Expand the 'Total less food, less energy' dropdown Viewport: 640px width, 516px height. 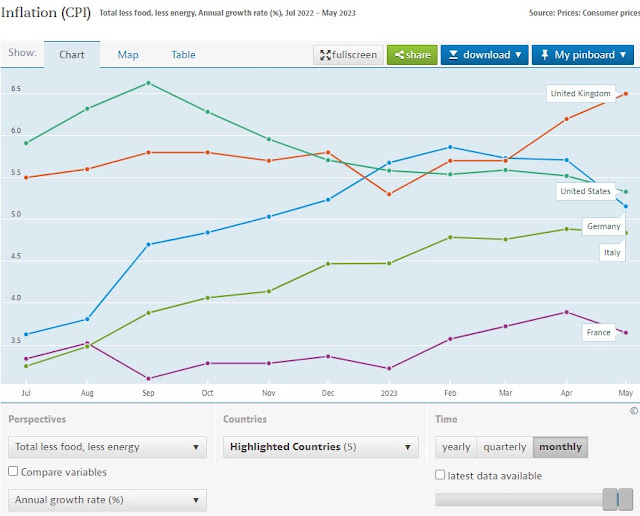tap(107, 447)
